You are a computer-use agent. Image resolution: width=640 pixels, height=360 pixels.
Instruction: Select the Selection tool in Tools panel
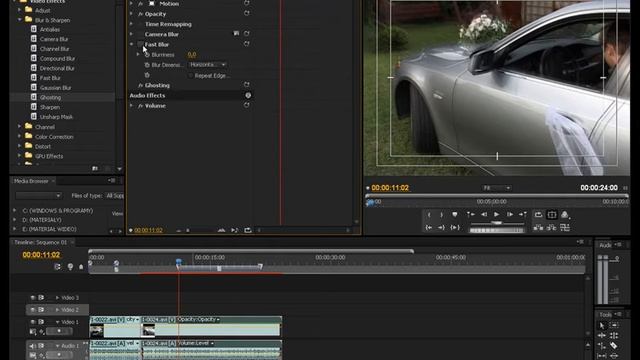point(602,325)
